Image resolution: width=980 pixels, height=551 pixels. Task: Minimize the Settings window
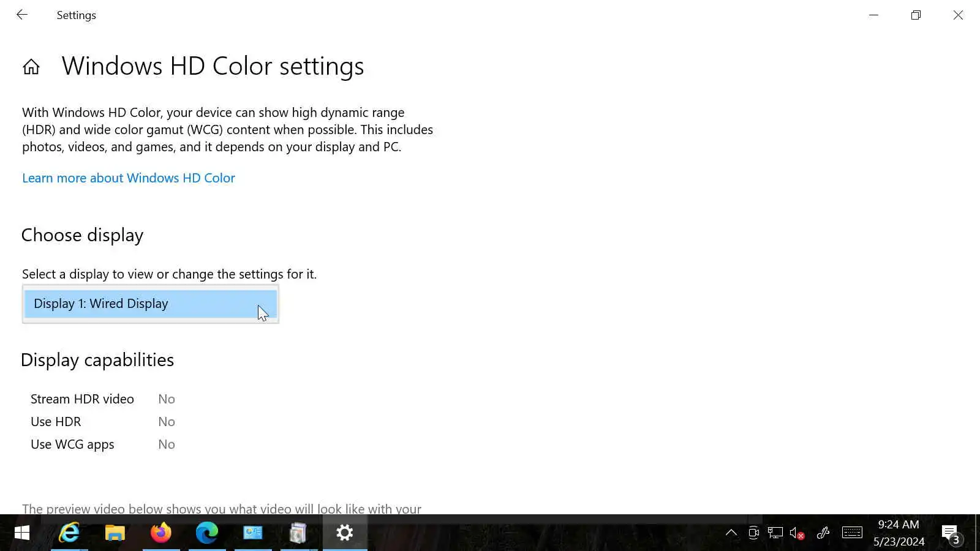[x=874, y=15]
